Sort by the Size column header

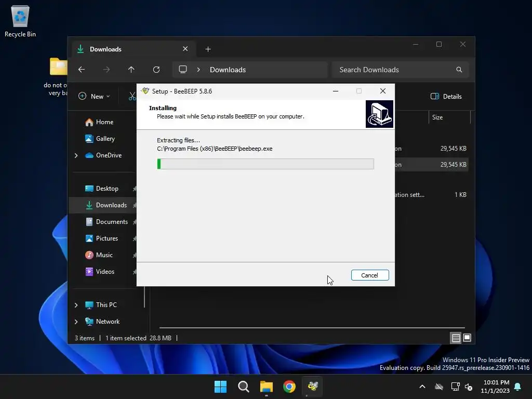tap(449, 117)
